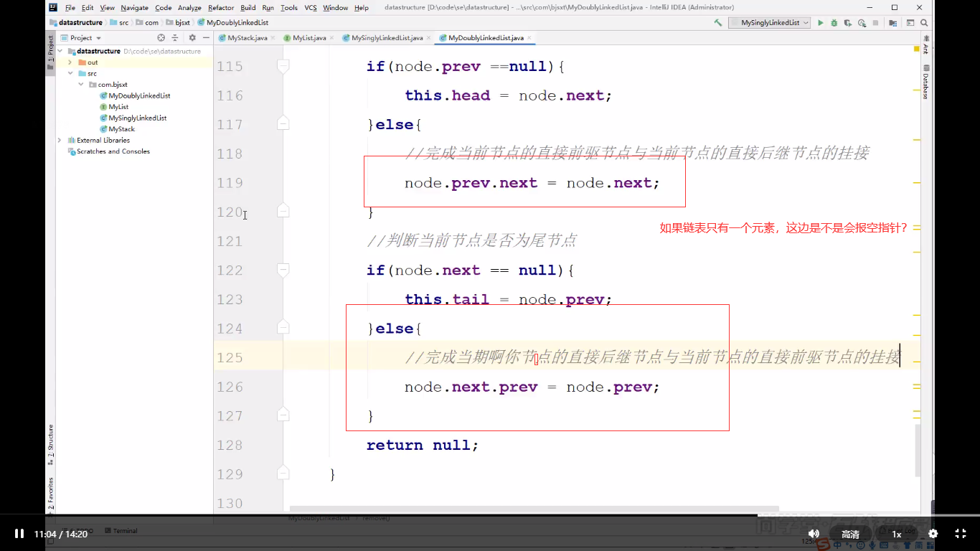Image resolution: width=980 pixels, height=551 pixels.
Task: Open video player settings gear
Action: coord(933,534)
